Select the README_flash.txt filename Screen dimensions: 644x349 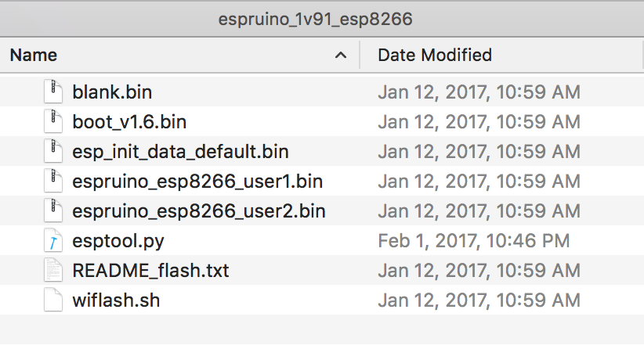[150, 271]
